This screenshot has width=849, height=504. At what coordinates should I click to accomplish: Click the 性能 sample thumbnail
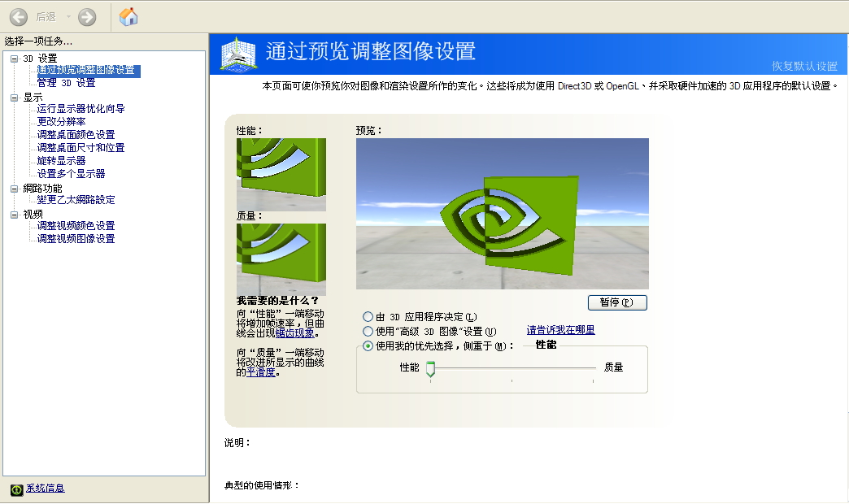click(x=281, y=174)
